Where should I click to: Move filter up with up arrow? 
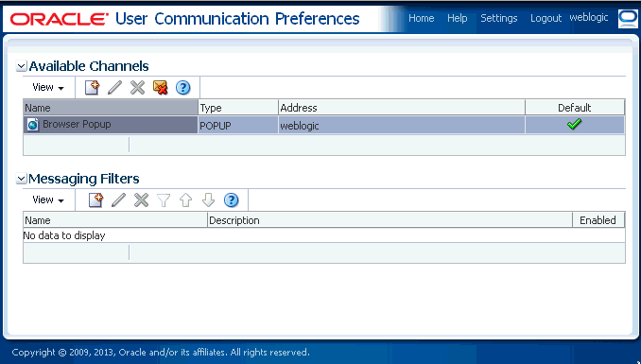pos(185,200)
